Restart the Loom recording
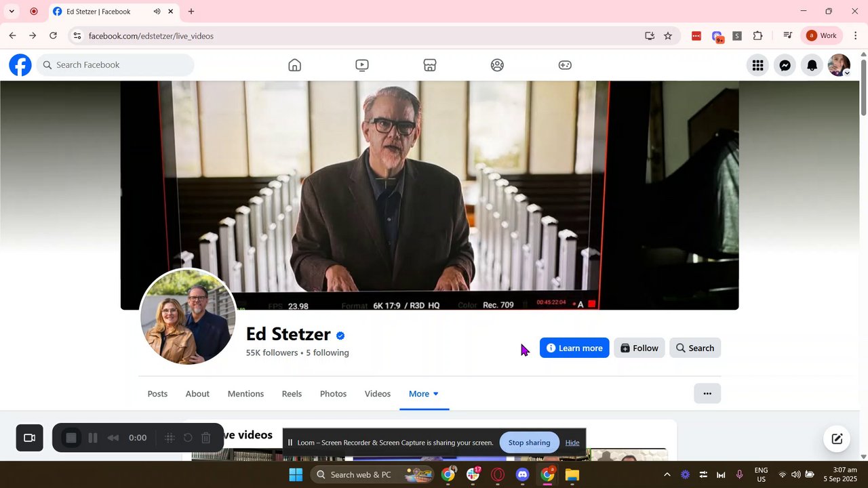Viewport: 868px width, 488px height. [189, 438]
